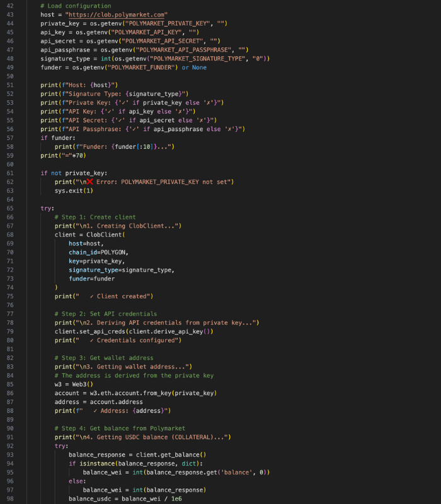
Task: Click the print("="*70) line
Action: coord(64,156)
